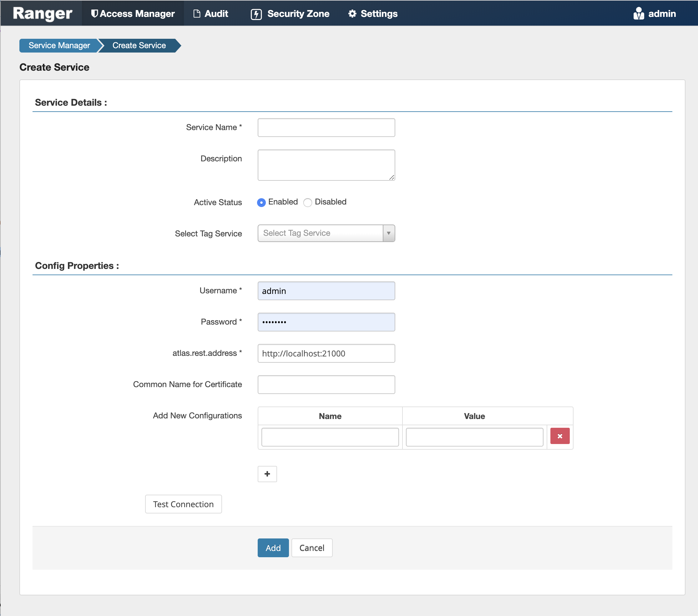Click the shield icon next to Access Manager

point(94,13)
